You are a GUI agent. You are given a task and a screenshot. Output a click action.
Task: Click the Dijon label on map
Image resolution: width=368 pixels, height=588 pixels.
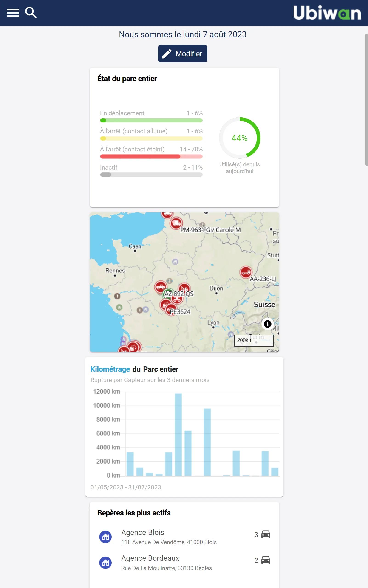click(216, 288)
